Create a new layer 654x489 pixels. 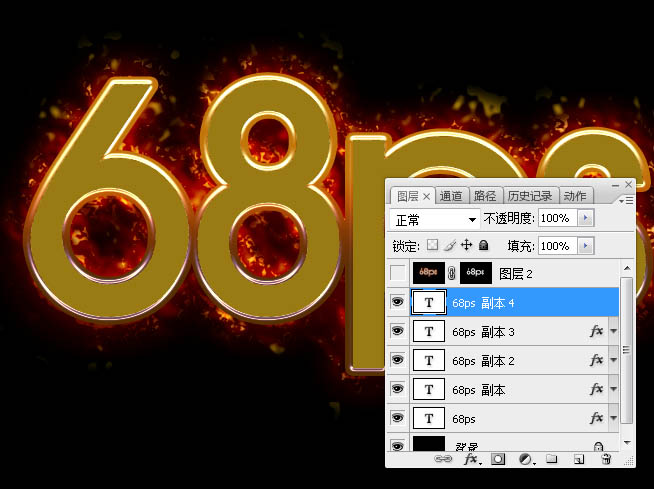point(578,460)
